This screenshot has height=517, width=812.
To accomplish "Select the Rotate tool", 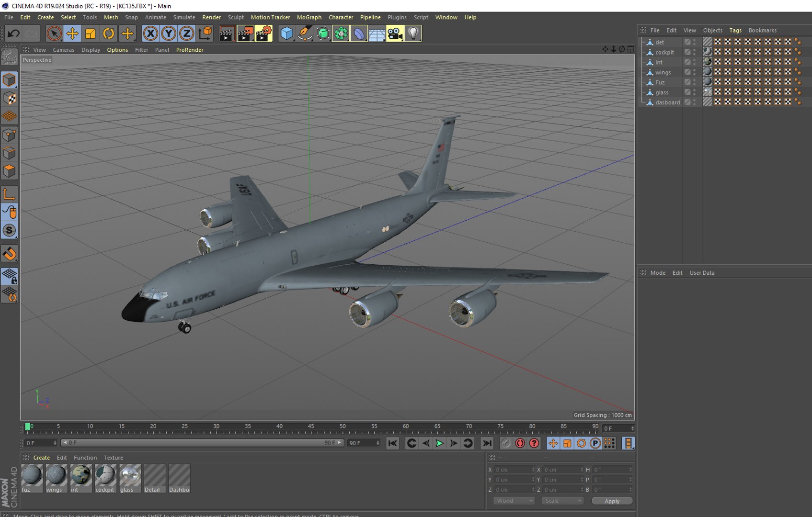I will click(x=109, y=34).
